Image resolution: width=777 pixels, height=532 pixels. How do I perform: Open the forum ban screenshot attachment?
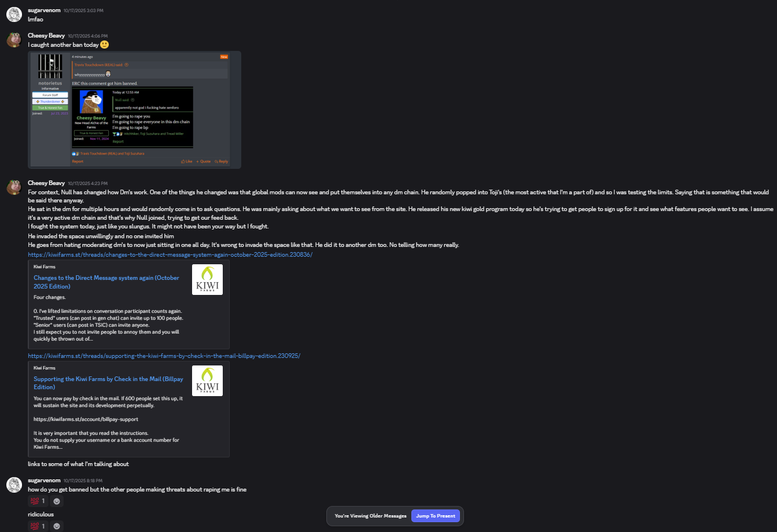134,110
